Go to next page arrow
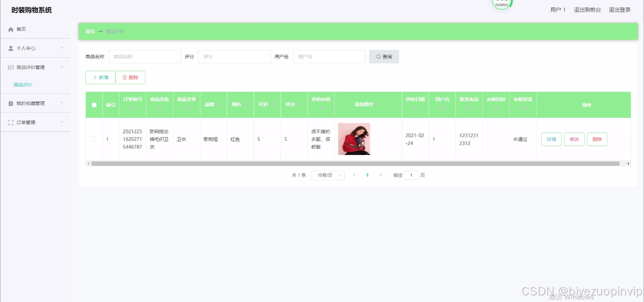Viewport: 644px width, 302px height. point(380,175)
